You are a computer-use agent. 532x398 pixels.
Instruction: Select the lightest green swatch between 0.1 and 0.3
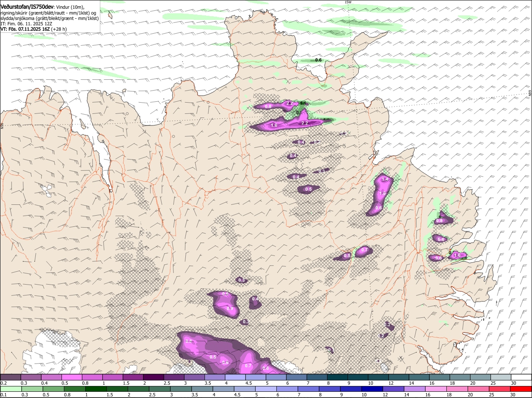click(11, 389)
